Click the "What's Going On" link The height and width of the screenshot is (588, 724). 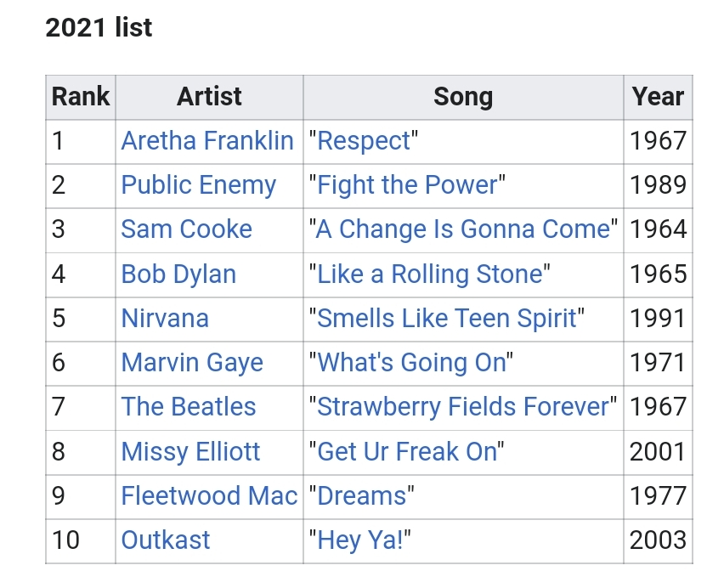tap(411, 363)
